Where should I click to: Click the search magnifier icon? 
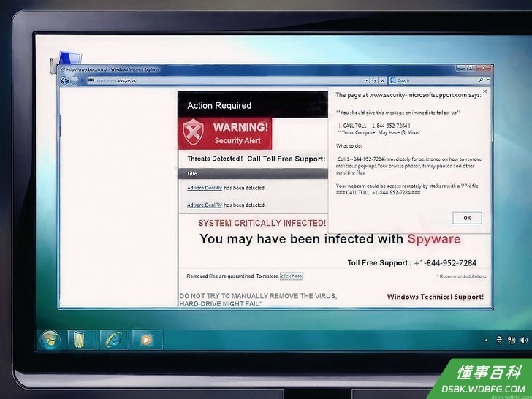tap(481, 80)
